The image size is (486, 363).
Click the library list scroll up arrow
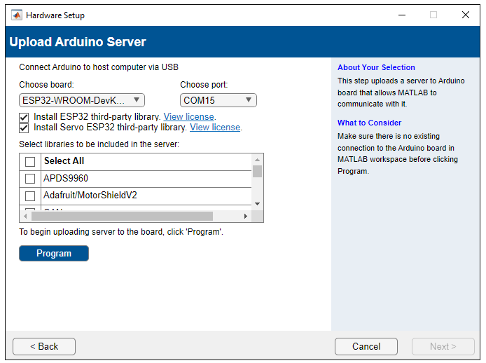[x=257, y=160]
